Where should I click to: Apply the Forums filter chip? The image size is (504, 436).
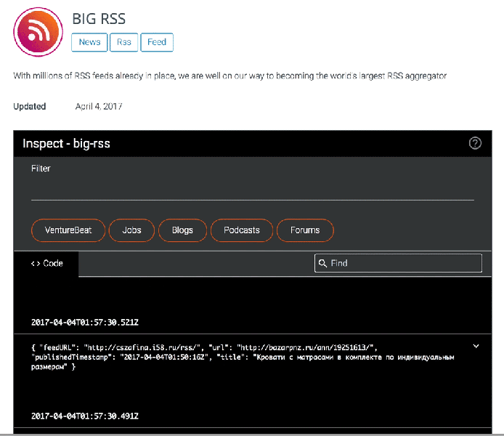[x=305, y=230]
